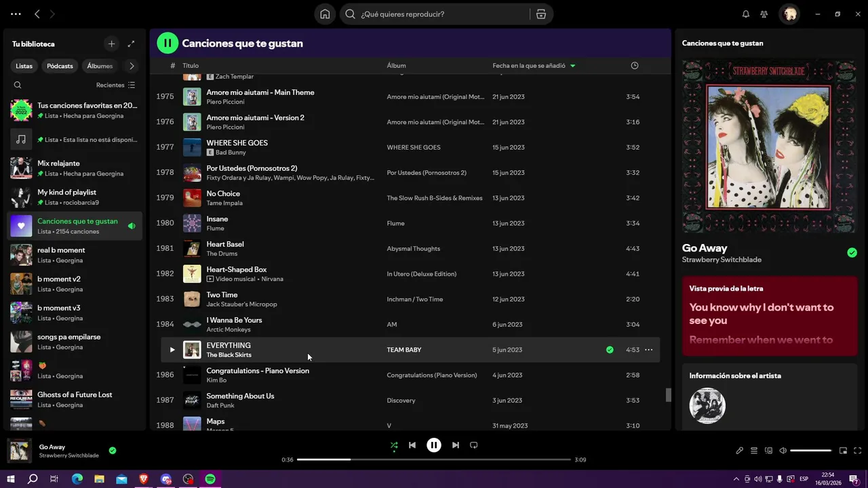The width and height of the screenshot is (868, 488).
Task: Sort tracks by Álbum column
Action: point(396,66)
